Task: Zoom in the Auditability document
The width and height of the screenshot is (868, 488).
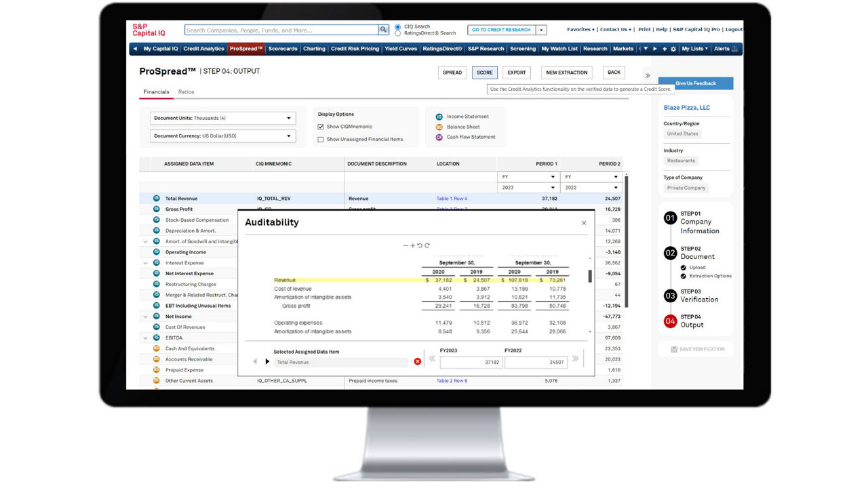Action: pos(412,245)
